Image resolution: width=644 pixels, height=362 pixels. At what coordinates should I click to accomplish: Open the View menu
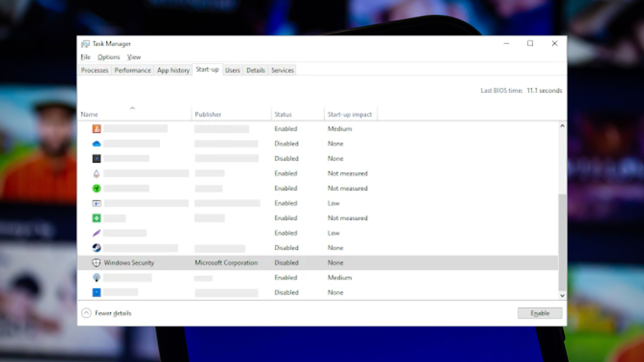(134, 57)
